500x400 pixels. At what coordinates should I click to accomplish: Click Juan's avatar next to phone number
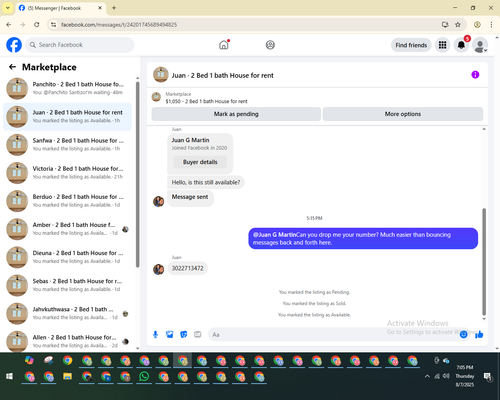[x=159, y=269]
